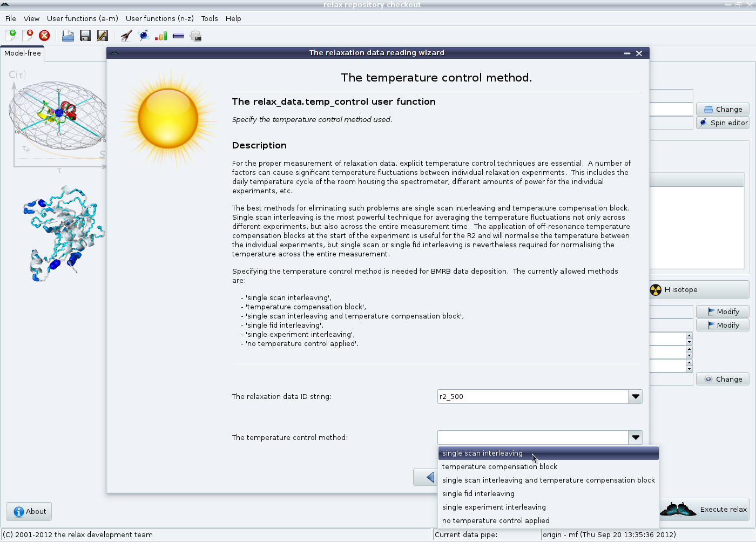
Task: Choose 'no temperature control applied' option
Action: [x=495, y=521]
